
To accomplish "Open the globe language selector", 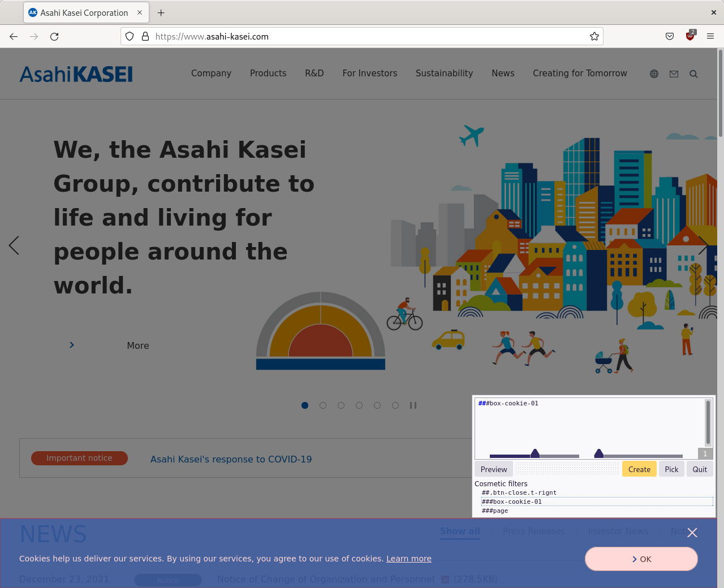I will pyautogui.click(x=654, y=73).
